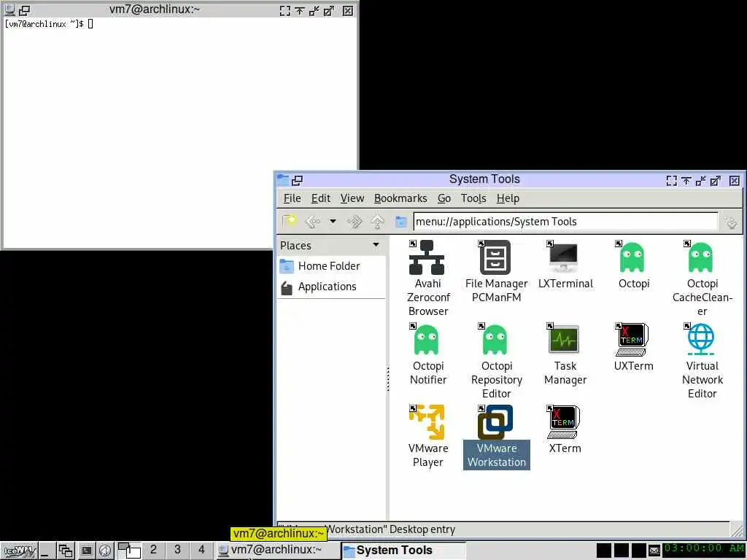This screenshot has width=747, height=560.
Task: Click the System Tools window depth icon
Action: tap(298, 180)
